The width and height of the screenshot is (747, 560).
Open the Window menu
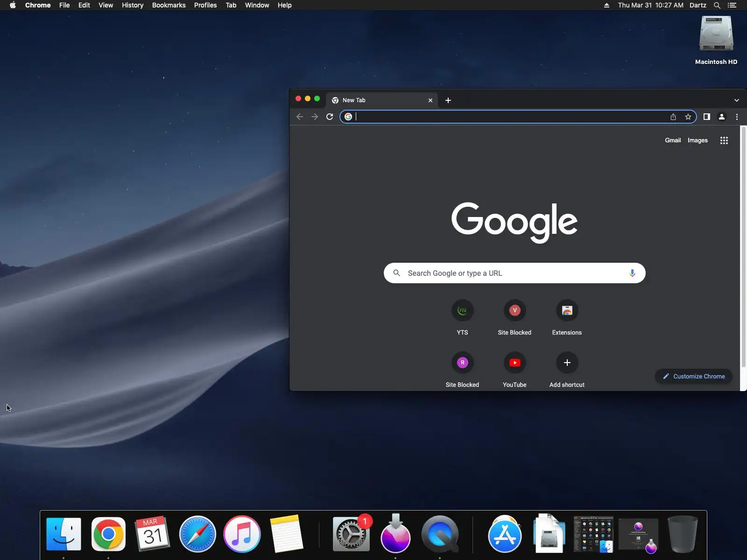point(257,5)
